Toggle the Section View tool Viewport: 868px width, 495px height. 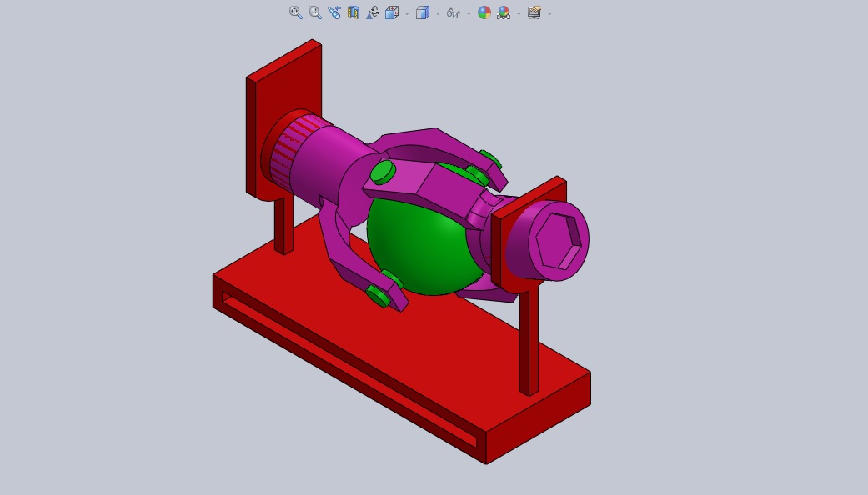[x=354, y=12]
